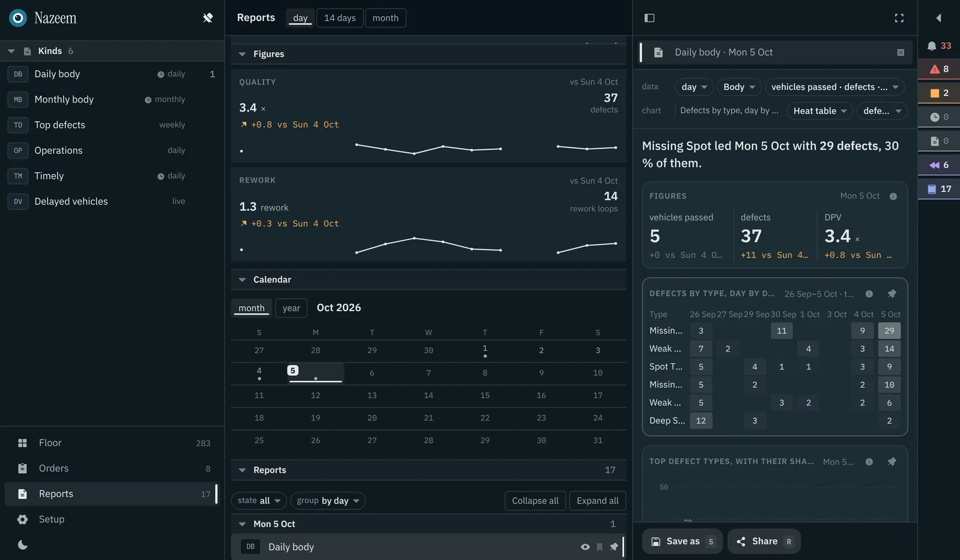The width and height of the screenshot is (960, 560).
Task: Collapse the Calendar section
Action: coord(242,280)
